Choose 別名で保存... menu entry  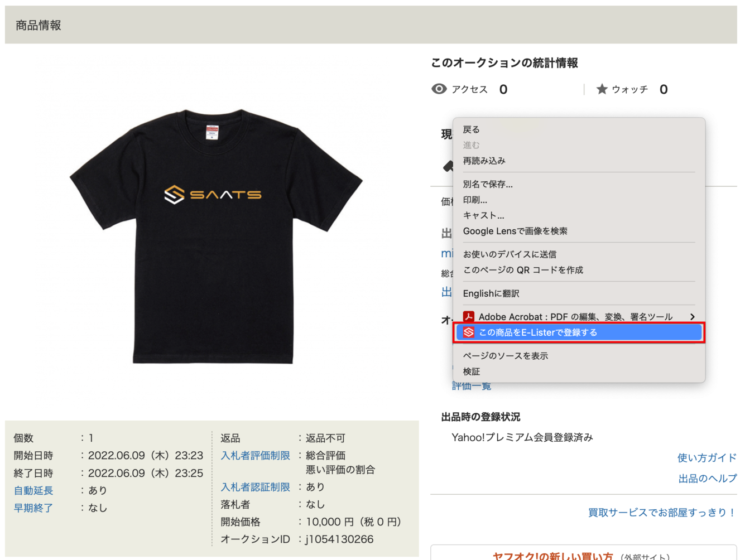coord(487,184)
